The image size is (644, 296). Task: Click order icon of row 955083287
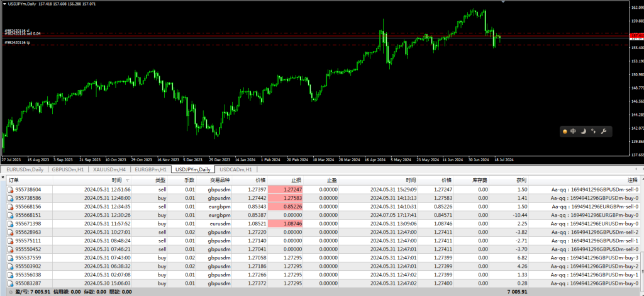tap(10, 283)
